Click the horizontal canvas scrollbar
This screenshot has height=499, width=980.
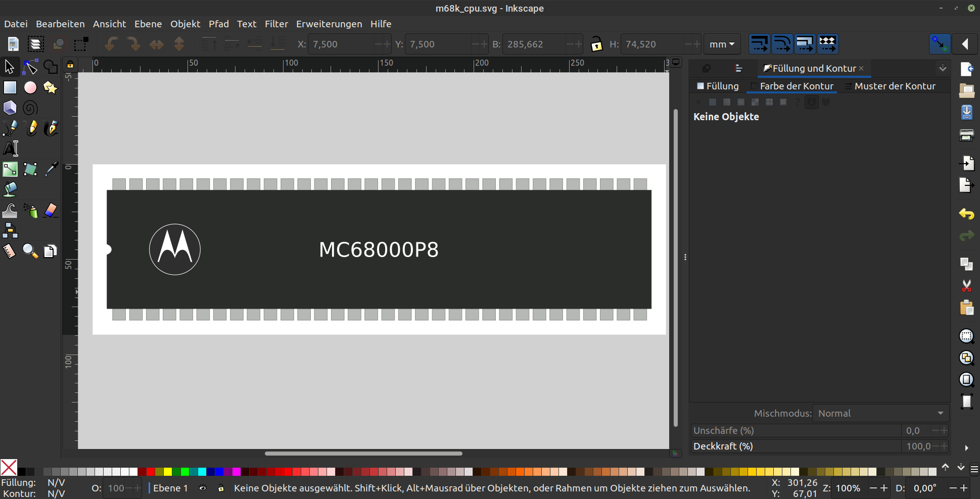coord(363,453)
